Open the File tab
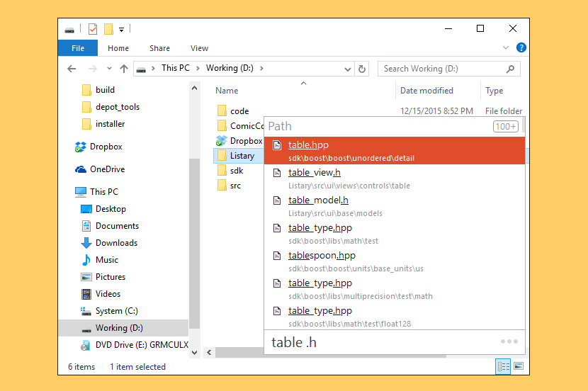The height and width of the screenshot is (391, 588). point(78,48)
